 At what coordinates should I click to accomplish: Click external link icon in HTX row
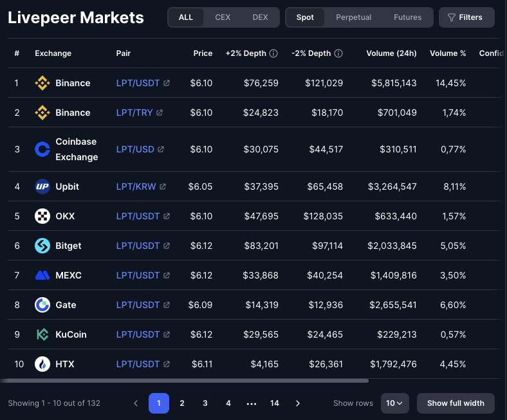tap(167, 364)
